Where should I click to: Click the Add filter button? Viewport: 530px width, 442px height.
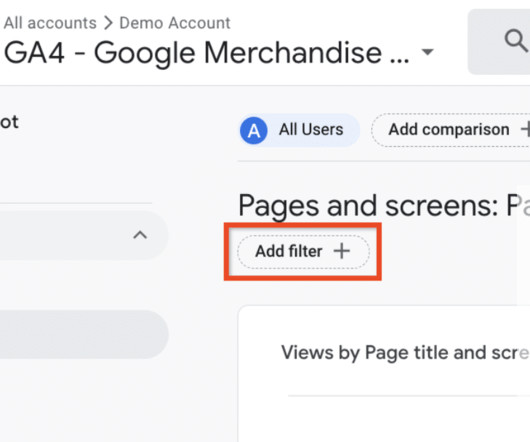[303, 252]
